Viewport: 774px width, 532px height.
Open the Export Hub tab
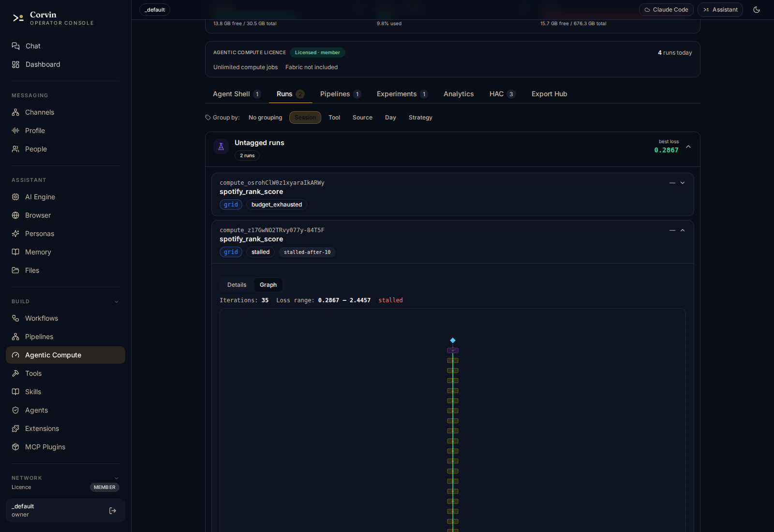[550, 94]
